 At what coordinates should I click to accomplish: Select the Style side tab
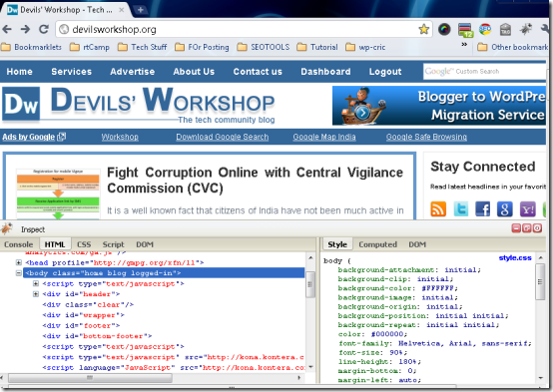click(x=337, y=244)
